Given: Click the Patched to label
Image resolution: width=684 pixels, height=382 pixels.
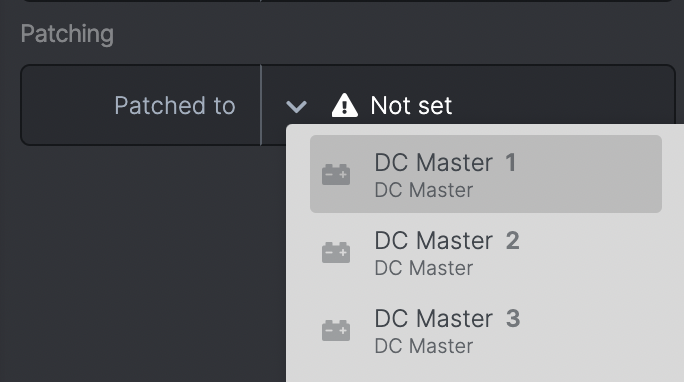Looking at the screenshot, I should click(174, 106).
